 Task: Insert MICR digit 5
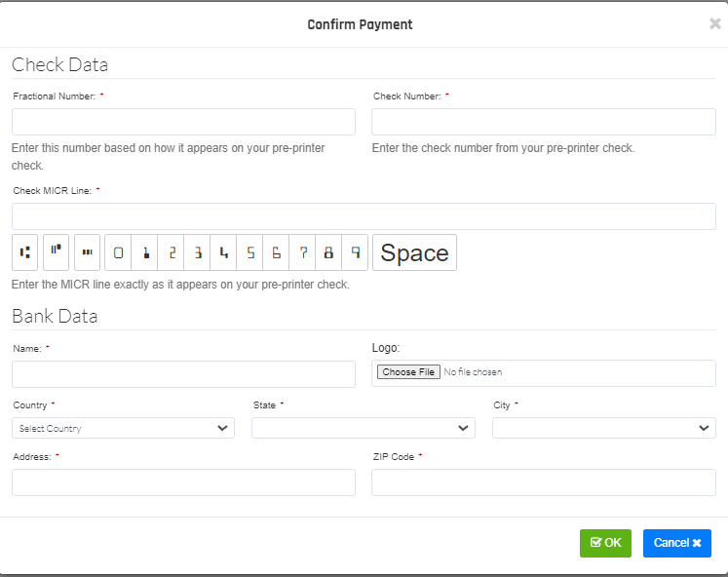(x=249, y=252)
